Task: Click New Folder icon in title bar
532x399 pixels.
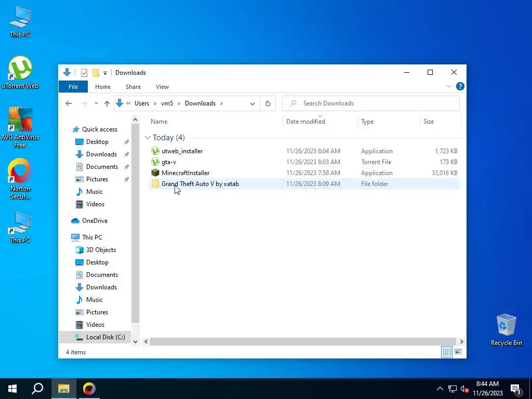Action: (96, 73)
